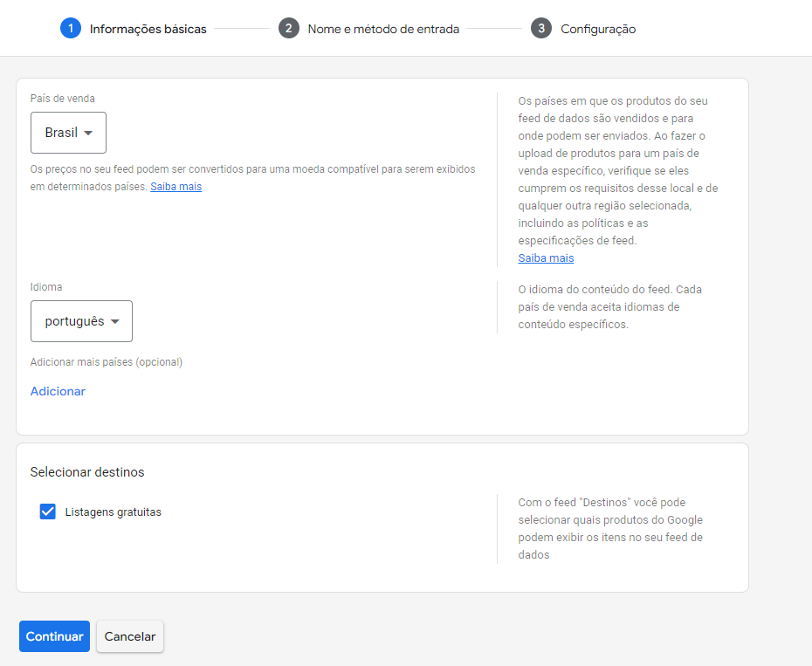Open the Brasil country dropdown
The height and width of the screenshot is (666, 812).
click(x=68, y=133)
